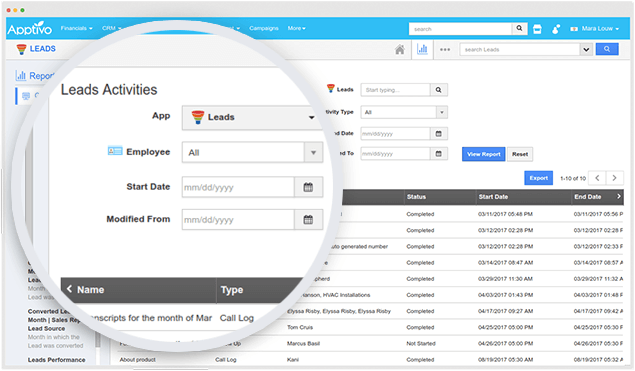Click the About product activity name

tap(137, 360)
